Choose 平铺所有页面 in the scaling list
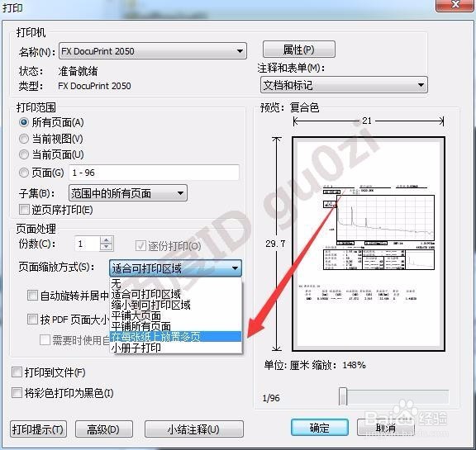 tap(175, 326)
